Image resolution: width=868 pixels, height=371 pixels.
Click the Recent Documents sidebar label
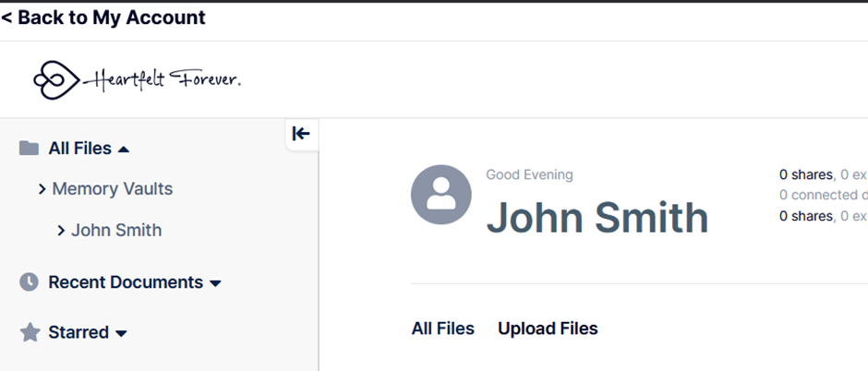126,282
